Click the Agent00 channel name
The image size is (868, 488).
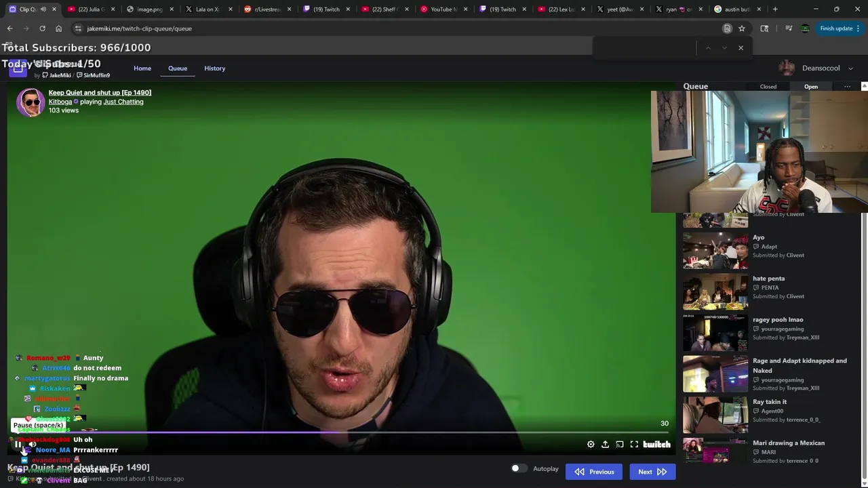tap(772, 411)
